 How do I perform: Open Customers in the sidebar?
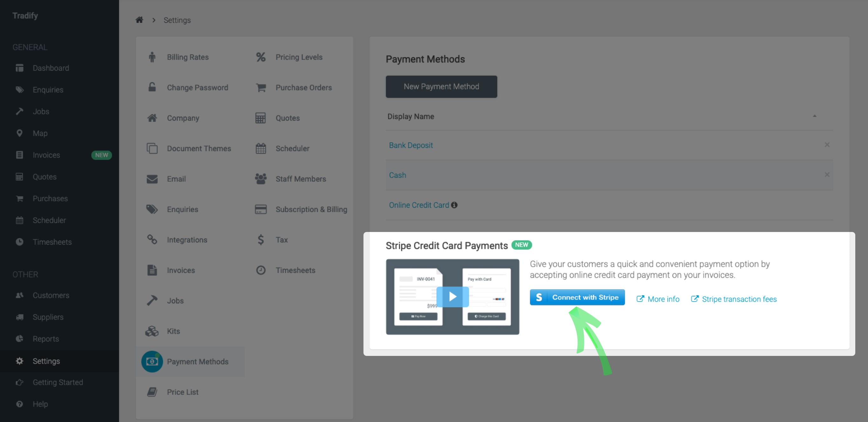pos(51,295)
